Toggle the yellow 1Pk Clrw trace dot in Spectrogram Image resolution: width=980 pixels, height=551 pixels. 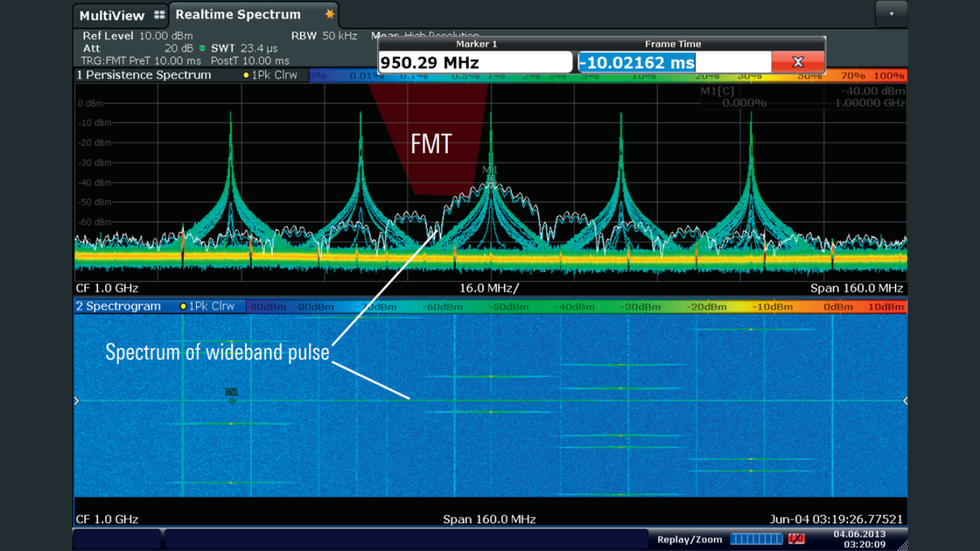(183, 305)
